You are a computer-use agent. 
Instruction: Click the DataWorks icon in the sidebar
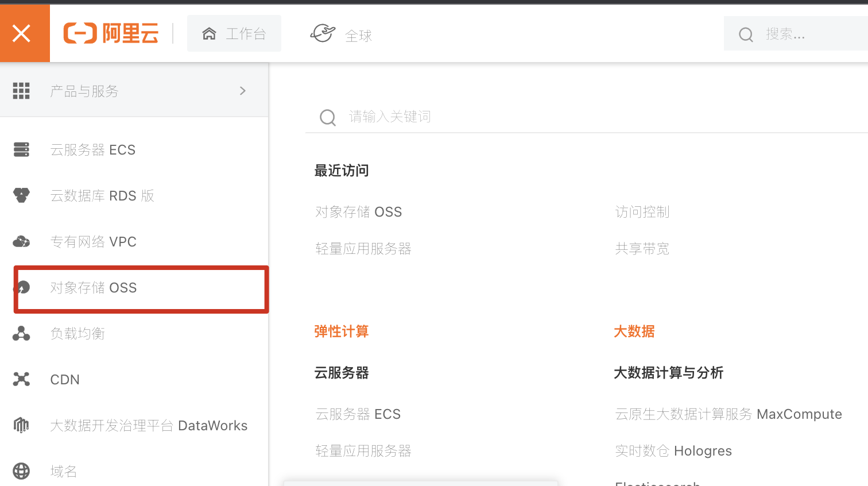21,426
